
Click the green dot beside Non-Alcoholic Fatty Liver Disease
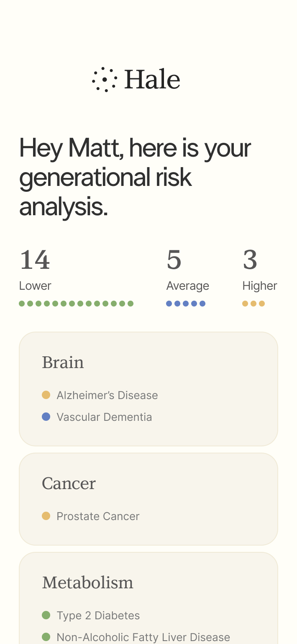click(x=46, y=637)
